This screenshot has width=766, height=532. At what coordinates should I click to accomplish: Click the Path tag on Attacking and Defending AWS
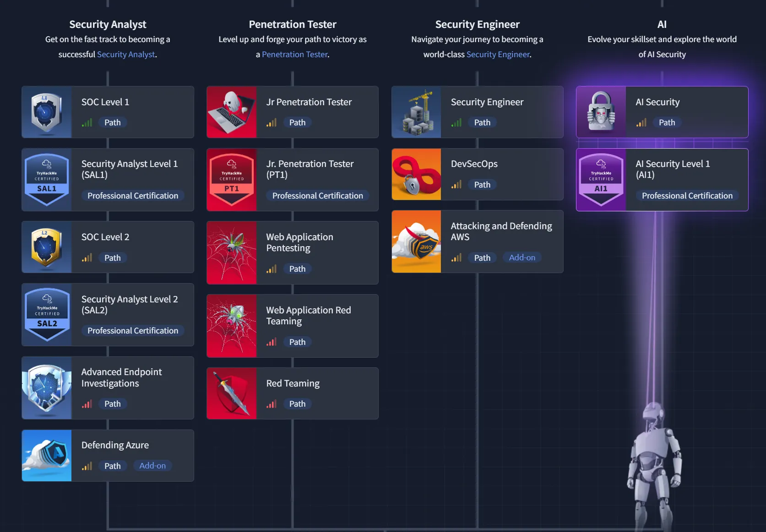(482, 258)
